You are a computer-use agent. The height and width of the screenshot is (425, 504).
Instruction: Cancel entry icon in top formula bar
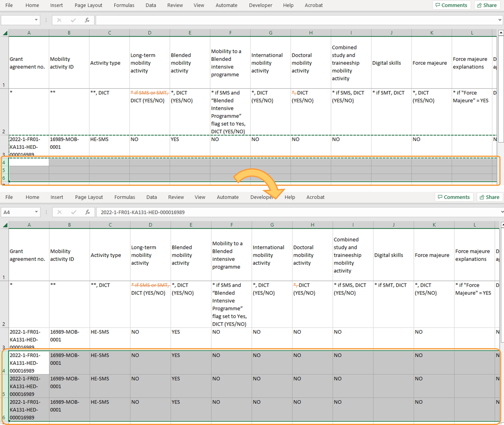click(59, 20)
